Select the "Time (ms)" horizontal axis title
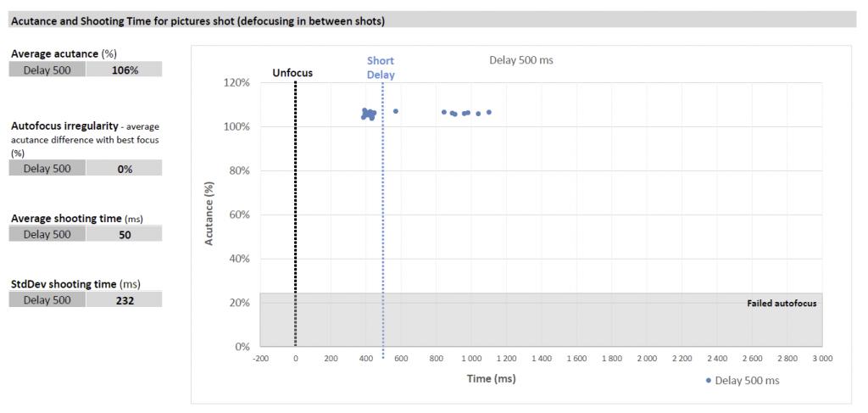 click(x=491, y=378)
